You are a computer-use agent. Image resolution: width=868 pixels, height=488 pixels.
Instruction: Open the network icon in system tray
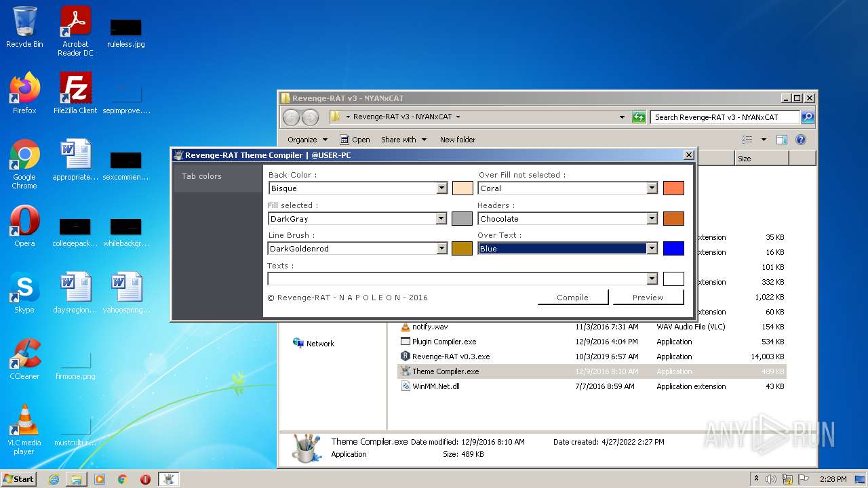pos(787,479)
